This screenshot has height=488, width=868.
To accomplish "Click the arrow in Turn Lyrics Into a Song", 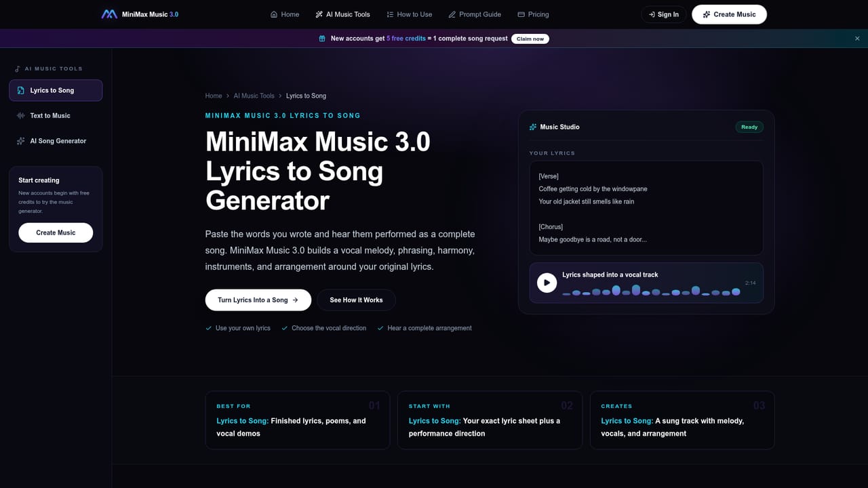I will pos(295,300).
